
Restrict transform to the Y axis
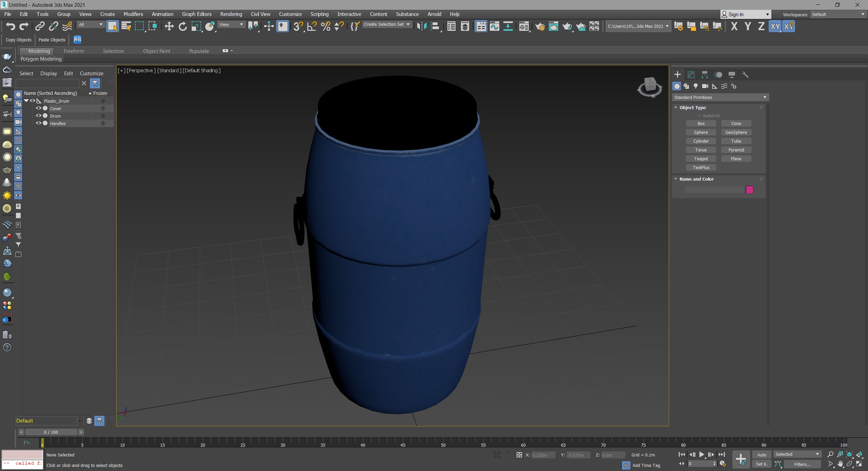coord(748,26)
